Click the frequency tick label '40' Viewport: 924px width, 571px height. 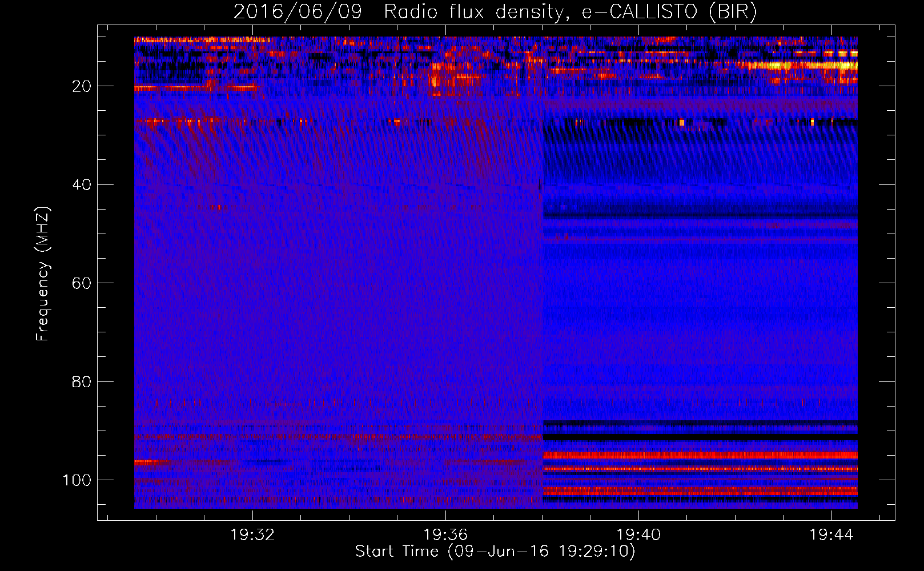[82, 185]
